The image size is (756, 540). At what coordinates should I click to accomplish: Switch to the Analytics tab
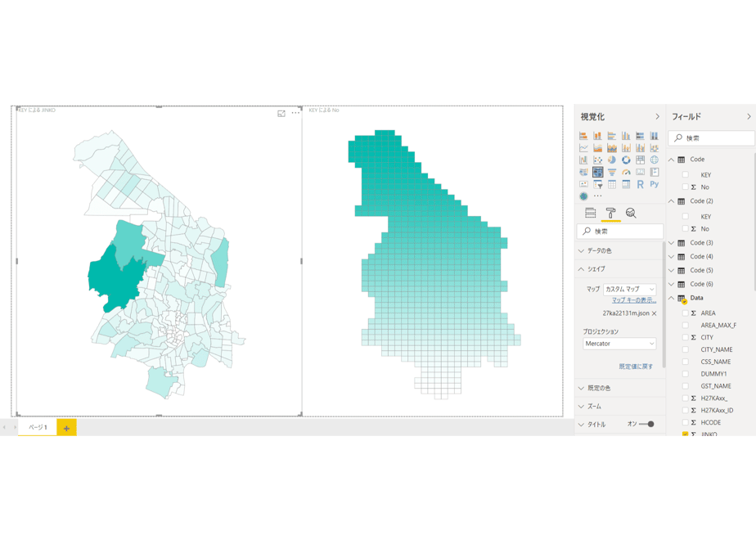pyautogui.click(x=631, y=213)
